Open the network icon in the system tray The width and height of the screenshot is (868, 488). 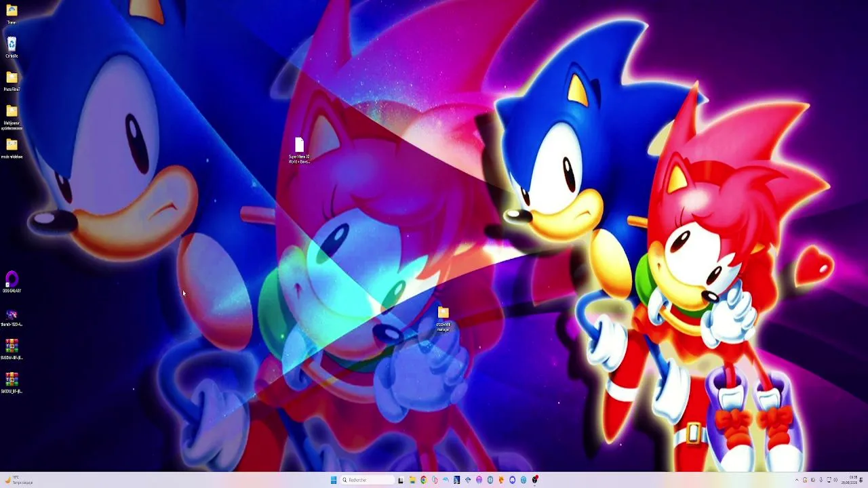coord(829,480)
